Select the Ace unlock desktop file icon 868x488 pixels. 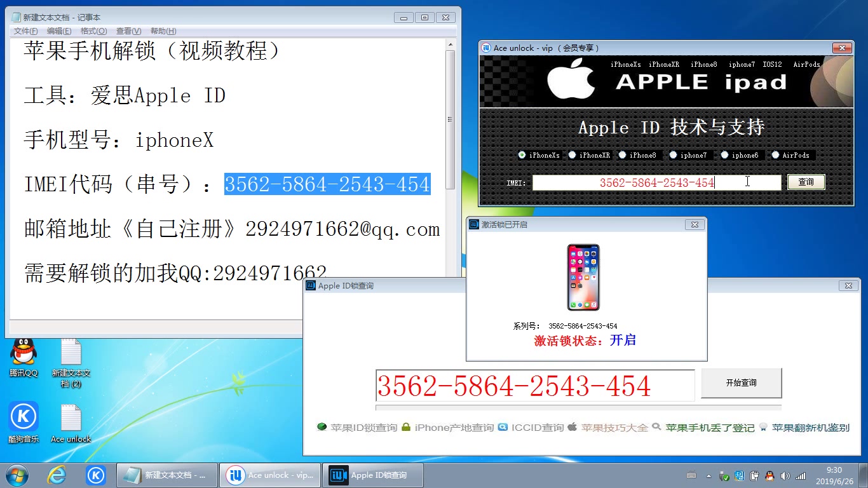71,423
